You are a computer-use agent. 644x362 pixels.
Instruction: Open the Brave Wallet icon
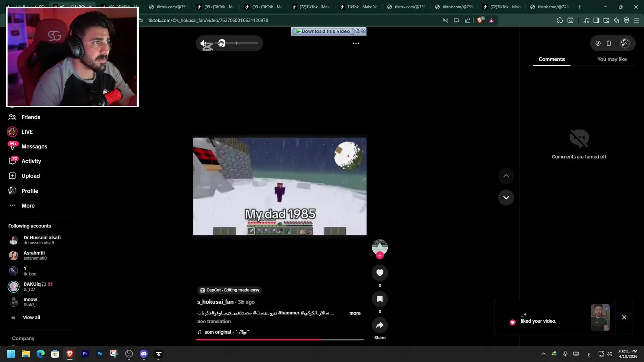coord(606,20)
